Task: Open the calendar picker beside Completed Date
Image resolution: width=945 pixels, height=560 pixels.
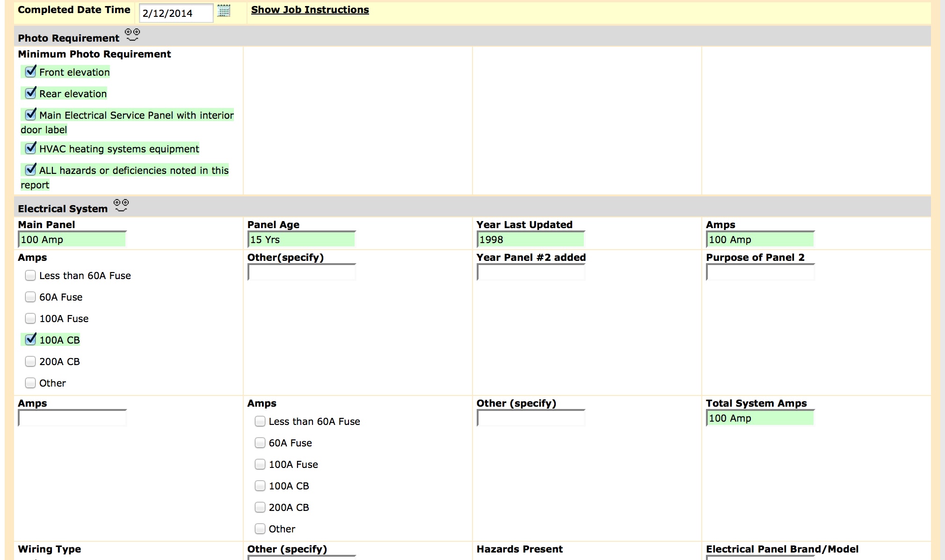Action: (224, 11)
